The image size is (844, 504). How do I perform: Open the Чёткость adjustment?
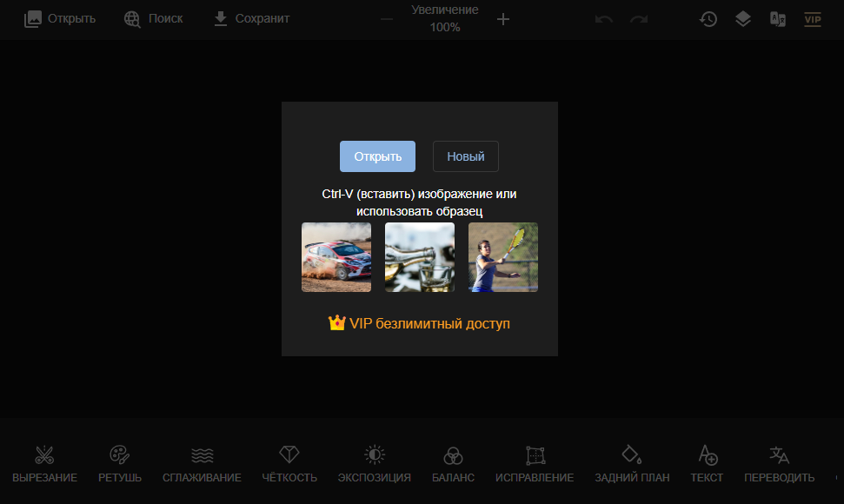pos(289,461)
